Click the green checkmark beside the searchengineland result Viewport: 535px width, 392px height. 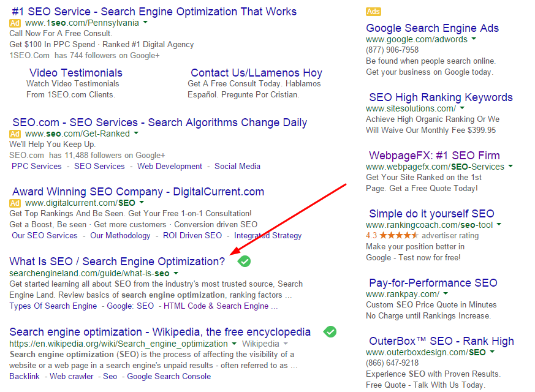(x=244, y=262)
